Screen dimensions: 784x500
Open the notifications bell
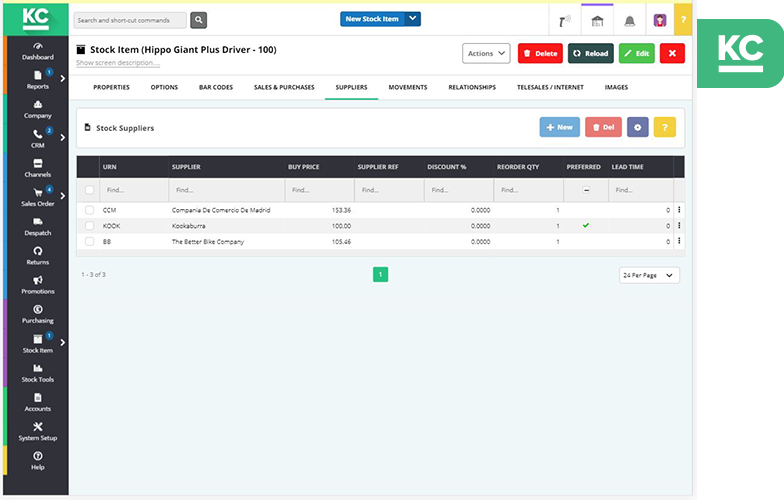630,21
